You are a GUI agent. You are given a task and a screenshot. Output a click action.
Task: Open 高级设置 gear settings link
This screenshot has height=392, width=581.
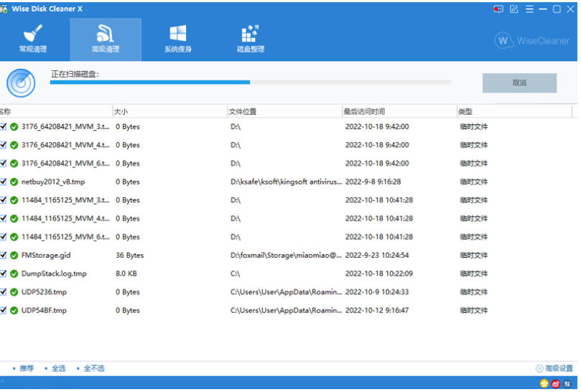[x=554, y=368]
